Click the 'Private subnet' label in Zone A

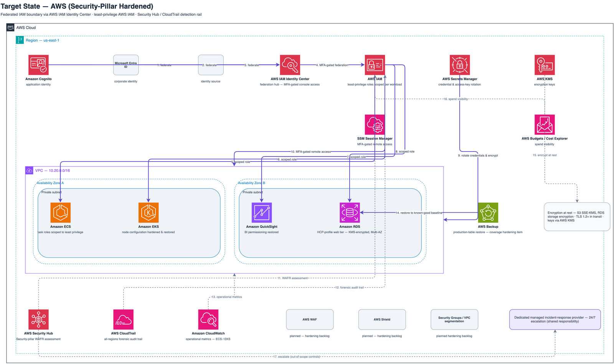[51, 192]
